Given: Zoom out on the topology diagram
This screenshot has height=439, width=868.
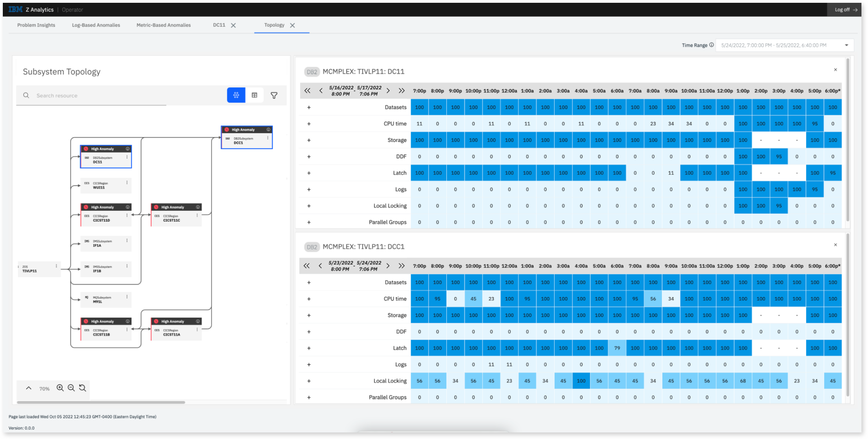Looking at the screenshot, I should tap(71, 388).
